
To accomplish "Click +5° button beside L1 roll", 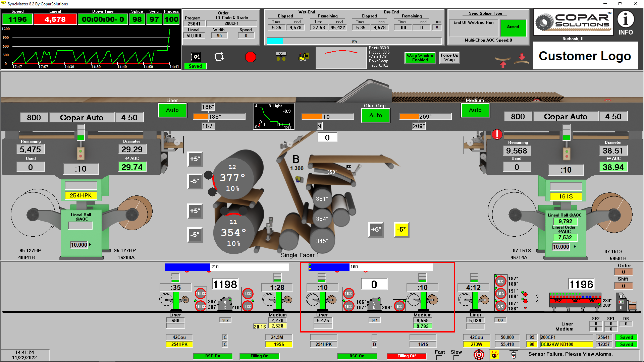I will (195, 211).
